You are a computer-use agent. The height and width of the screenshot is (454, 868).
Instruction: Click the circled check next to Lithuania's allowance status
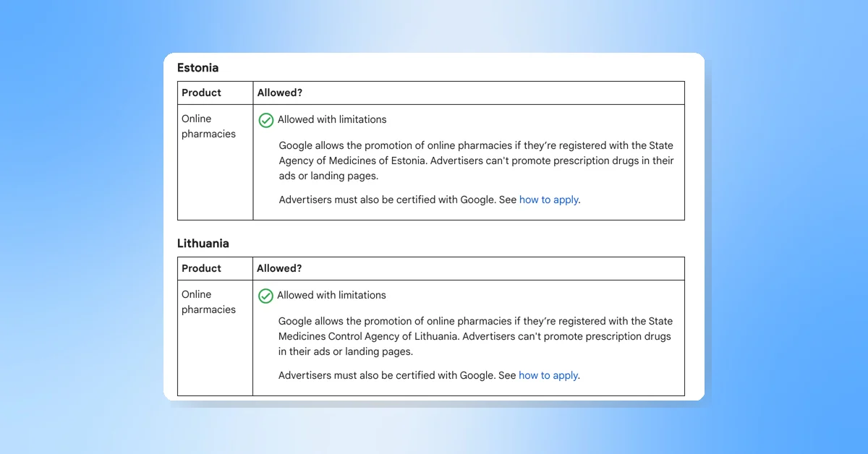(x=265, y=295)
